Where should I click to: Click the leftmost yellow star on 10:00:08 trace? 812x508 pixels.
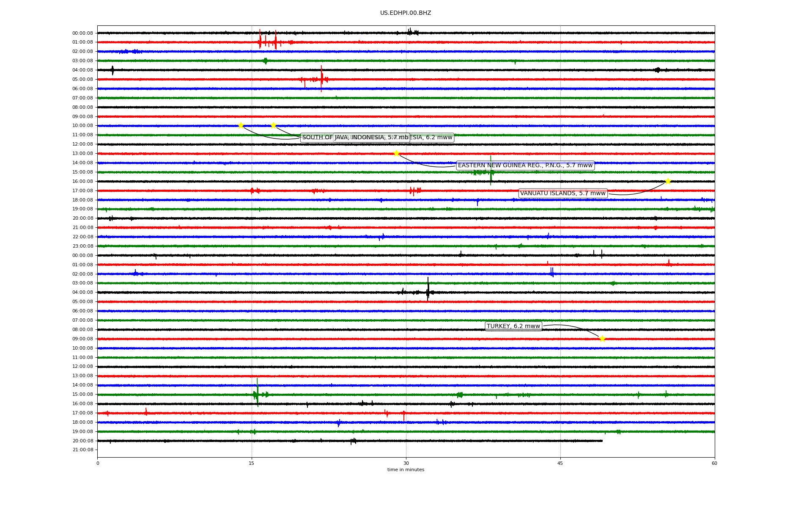coord(241,125)
